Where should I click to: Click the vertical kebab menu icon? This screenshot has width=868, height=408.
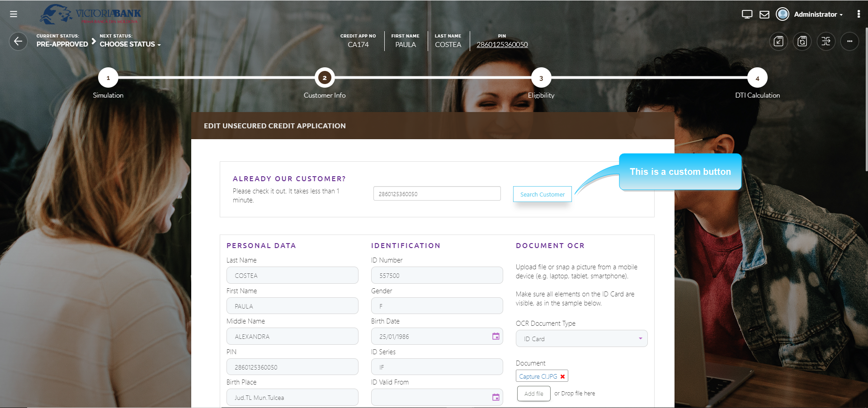point(858,14)
